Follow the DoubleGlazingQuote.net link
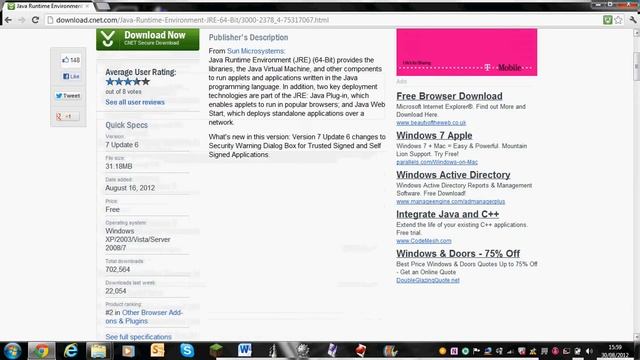This screenshot has width=640, height=360. (428, 280)
